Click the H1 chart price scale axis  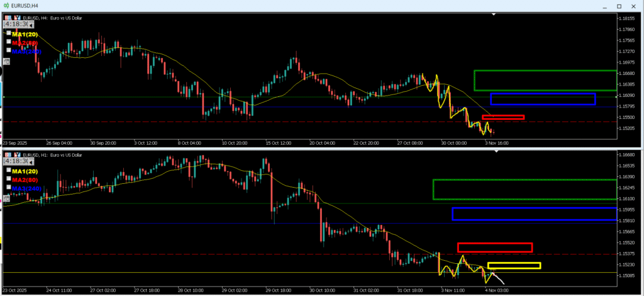tap(630, 214)
